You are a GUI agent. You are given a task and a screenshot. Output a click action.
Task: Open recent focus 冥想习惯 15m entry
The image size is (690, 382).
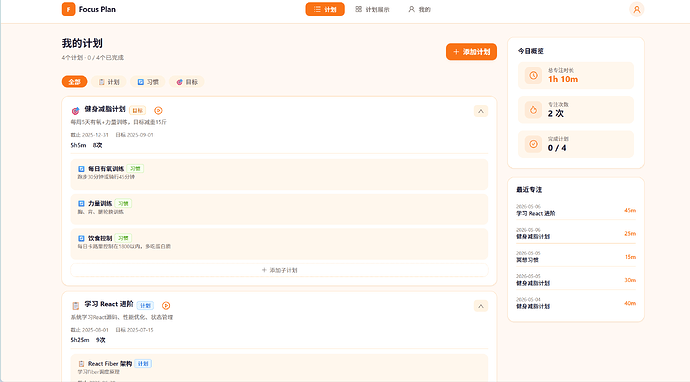[x=576, y=257]
